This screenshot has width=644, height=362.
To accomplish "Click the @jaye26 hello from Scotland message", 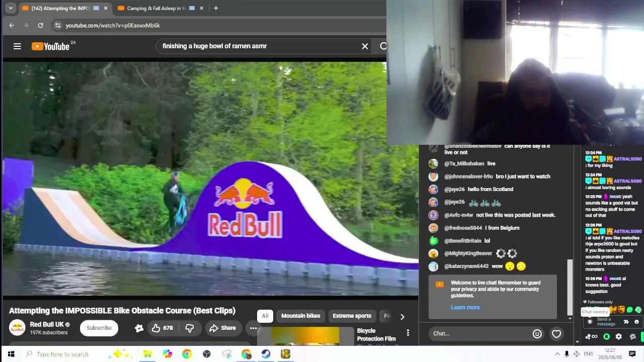I will [491, 190].
